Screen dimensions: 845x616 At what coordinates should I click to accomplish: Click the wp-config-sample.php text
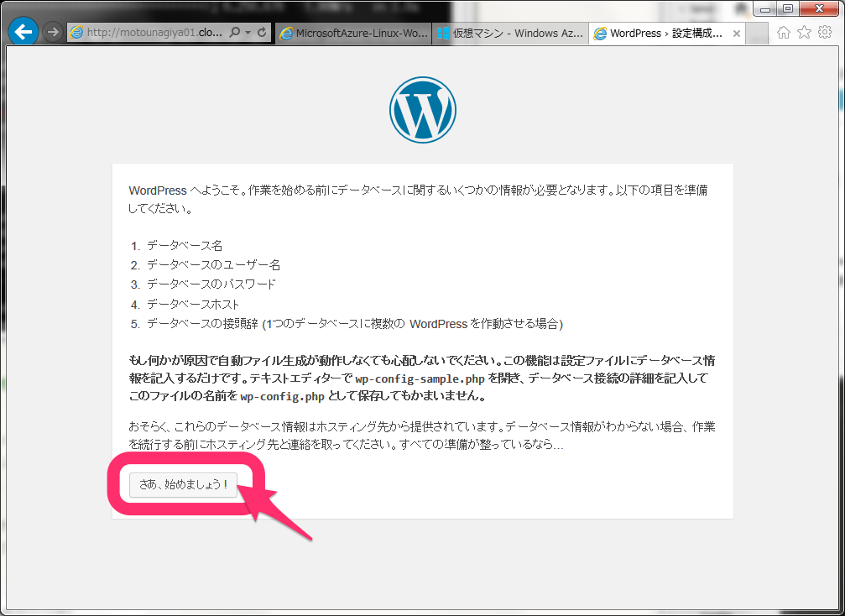(420, 378)
